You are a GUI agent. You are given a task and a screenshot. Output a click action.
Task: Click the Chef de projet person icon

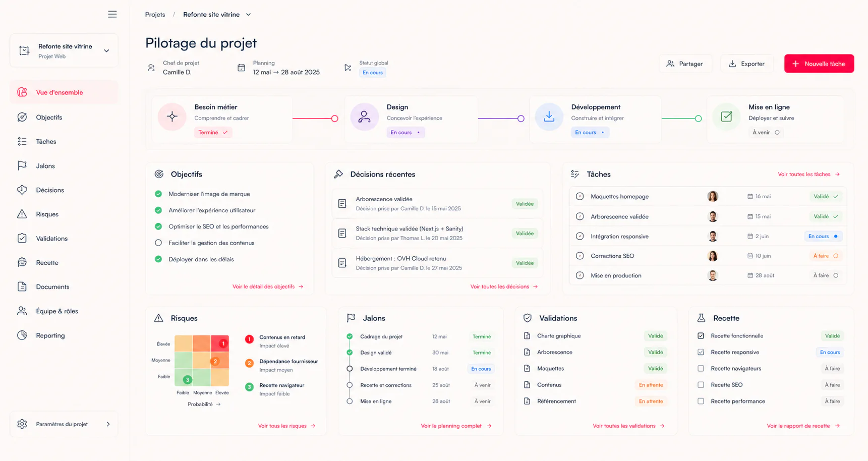coord(151,68)
